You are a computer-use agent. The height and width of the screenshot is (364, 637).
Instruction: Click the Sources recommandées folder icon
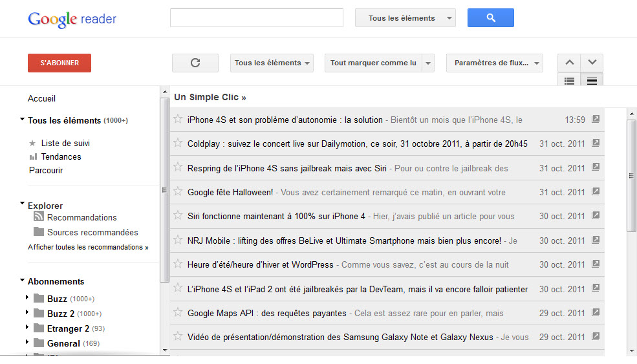(39, 231)
